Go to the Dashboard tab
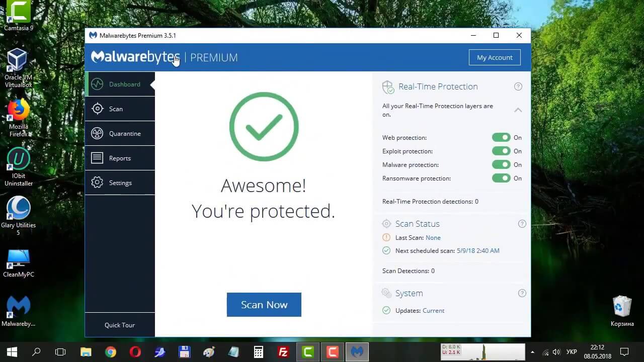This screenshot has width=644, height=362. [120, 84]
